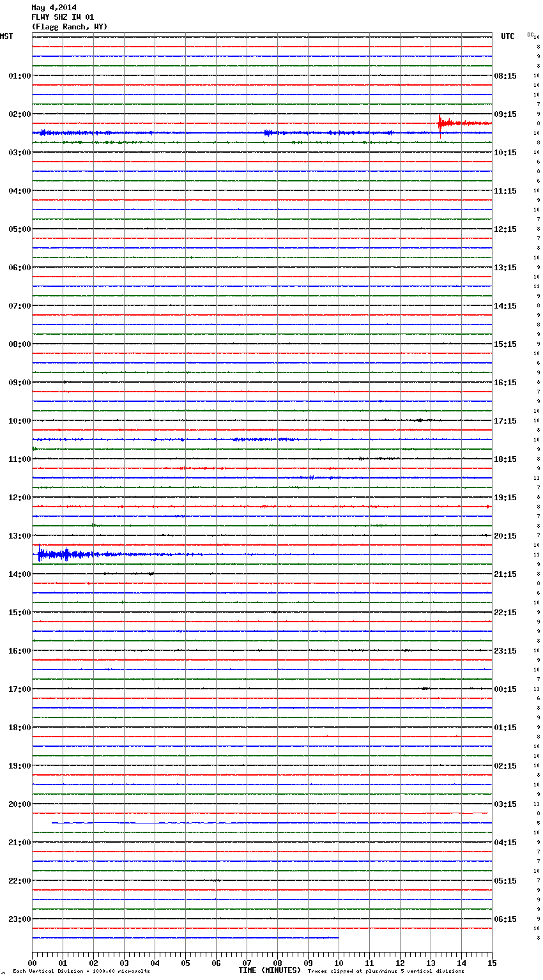Click the MST time label '01:00'
Viewport: 543px width, 980px height.
[x=20, y=76]
